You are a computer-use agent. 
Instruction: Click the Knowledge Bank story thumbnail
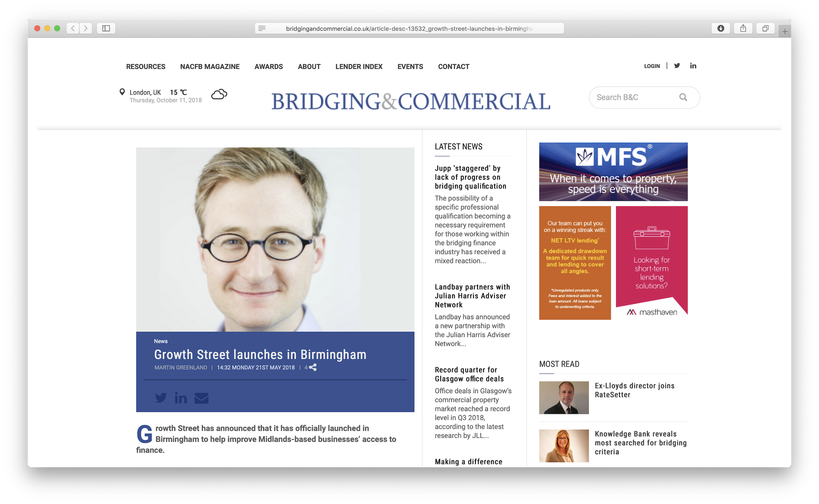[564, 446]
